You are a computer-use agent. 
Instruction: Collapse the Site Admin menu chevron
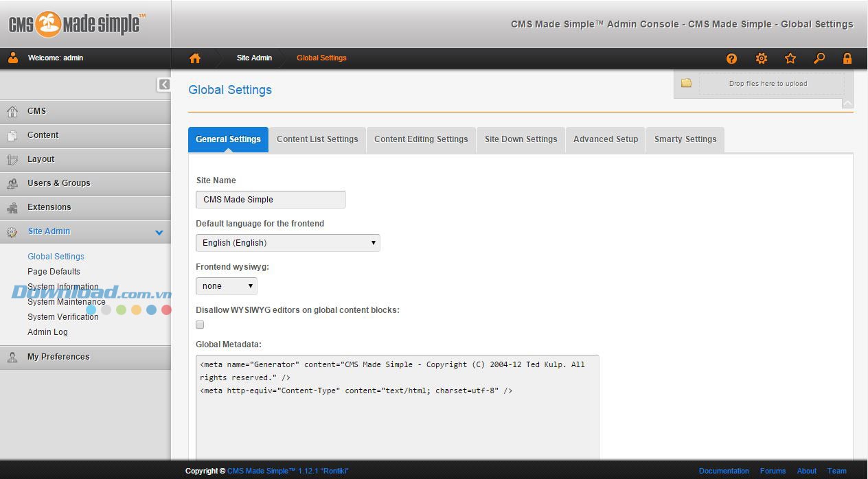[159, 232]
